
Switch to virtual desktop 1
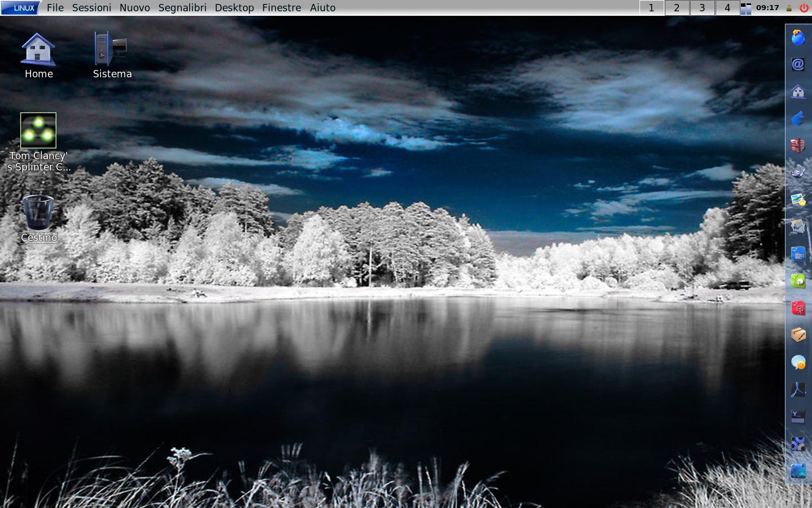point(651,8)
